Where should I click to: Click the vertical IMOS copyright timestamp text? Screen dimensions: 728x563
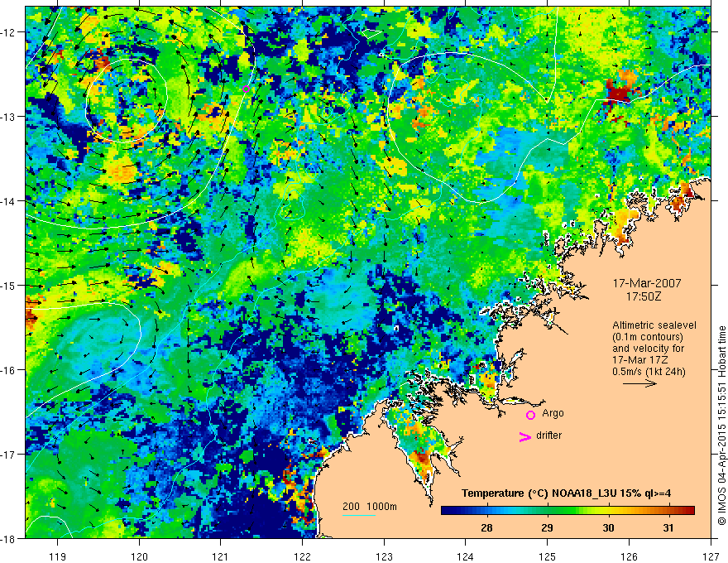pyautogui.click(x=722, y=425)
